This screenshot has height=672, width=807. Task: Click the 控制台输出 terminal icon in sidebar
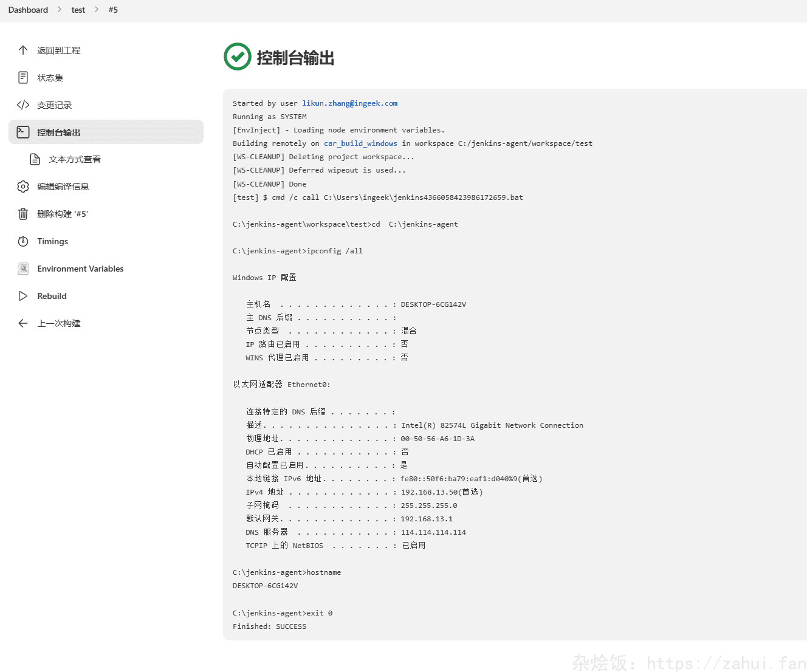tap(23, 132)
